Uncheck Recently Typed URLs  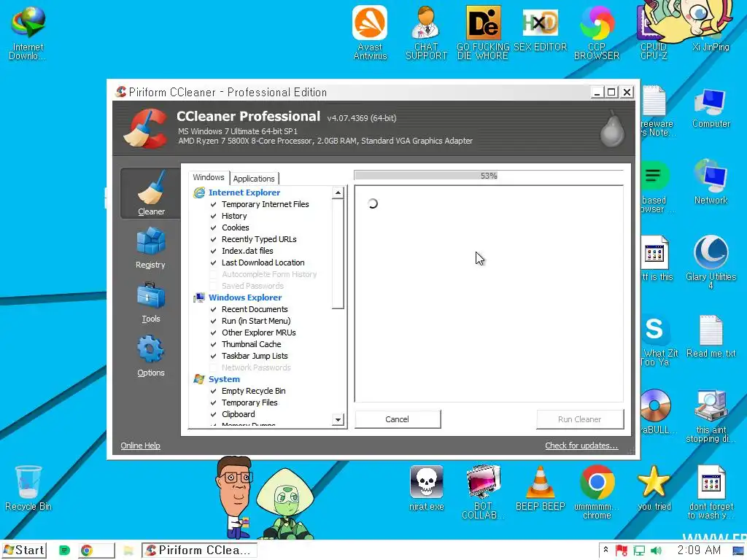click(x=214, y=239)
